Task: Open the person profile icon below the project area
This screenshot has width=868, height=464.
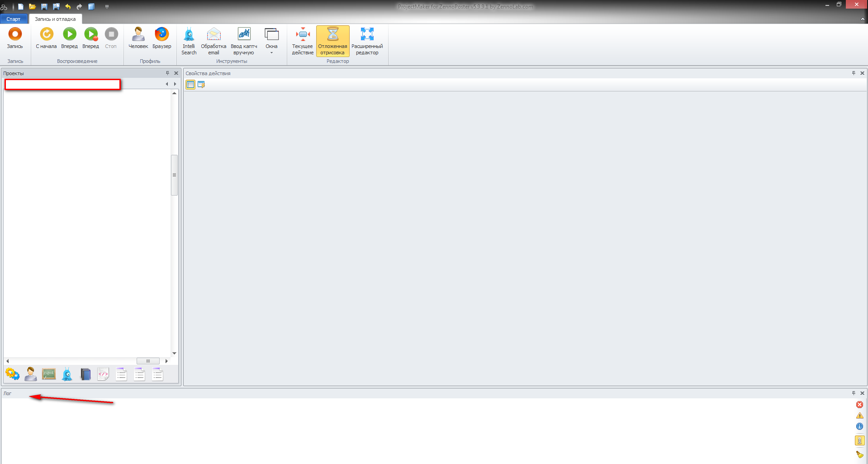Action: coord(31,374)
